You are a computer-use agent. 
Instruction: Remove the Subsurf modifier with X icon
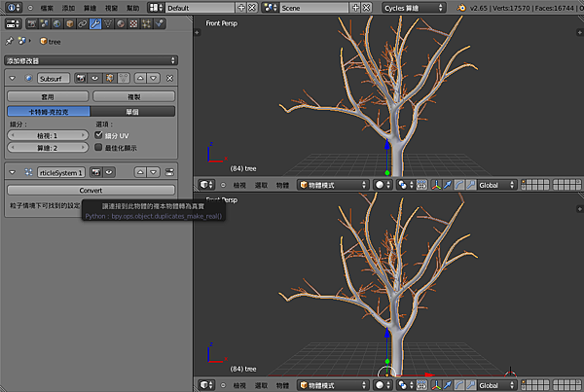pyautogui.click(x=170, y=77)
